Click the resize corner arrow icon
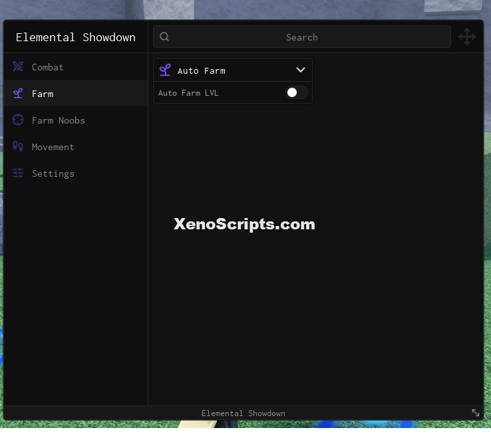Image resolution: width=491 pixels, height=448 pixels. point(476,413)
